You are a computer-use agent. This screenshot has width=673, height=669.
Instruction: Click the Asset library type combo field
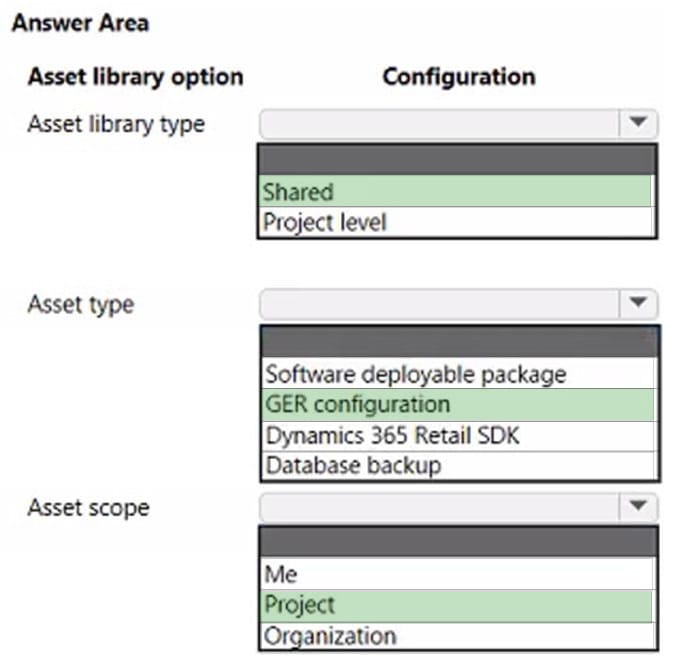point(440,125)
